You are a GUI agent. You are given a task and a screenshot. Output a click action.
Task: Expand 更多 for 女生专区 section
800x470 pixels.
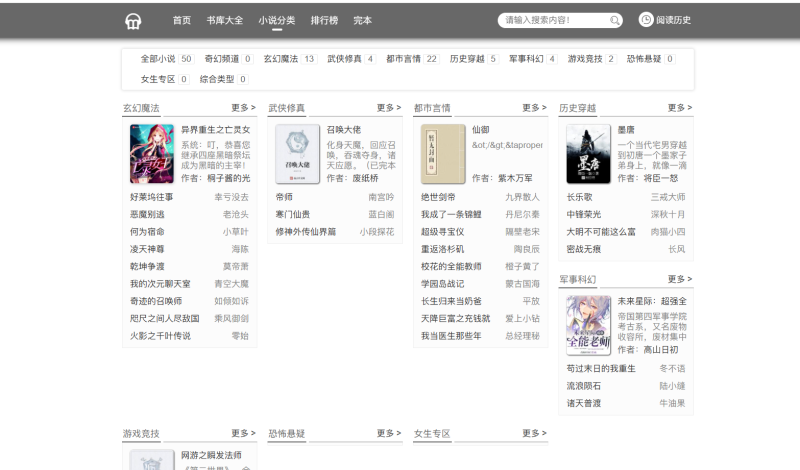[x=534, y=433]
